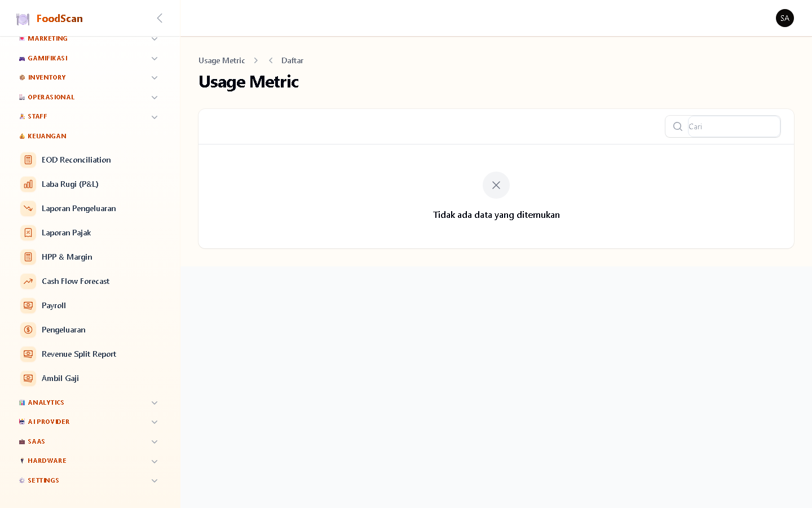This screenshot has width=812, height=508.
Task: Click the Daftar breadcrumb
Action: pyautogui.click(x=292, y=60)
